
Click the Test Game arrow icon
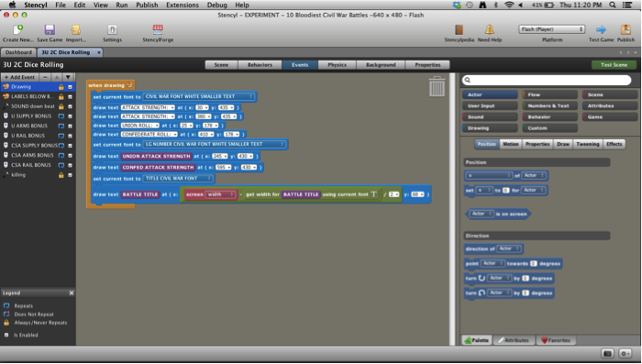point(601,29)
